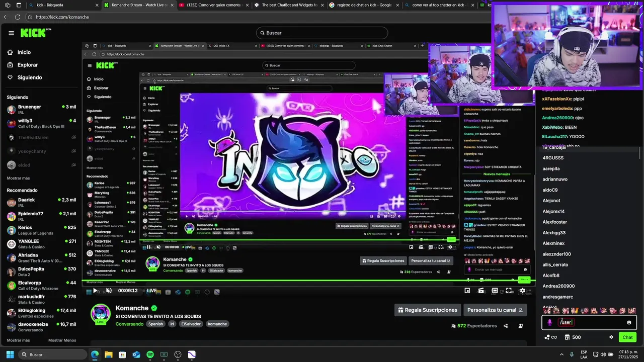Open DulcePepita Dota 2 channel
Image resolution: width=644 pixels, height=362 pixels.
click(41, 271)
